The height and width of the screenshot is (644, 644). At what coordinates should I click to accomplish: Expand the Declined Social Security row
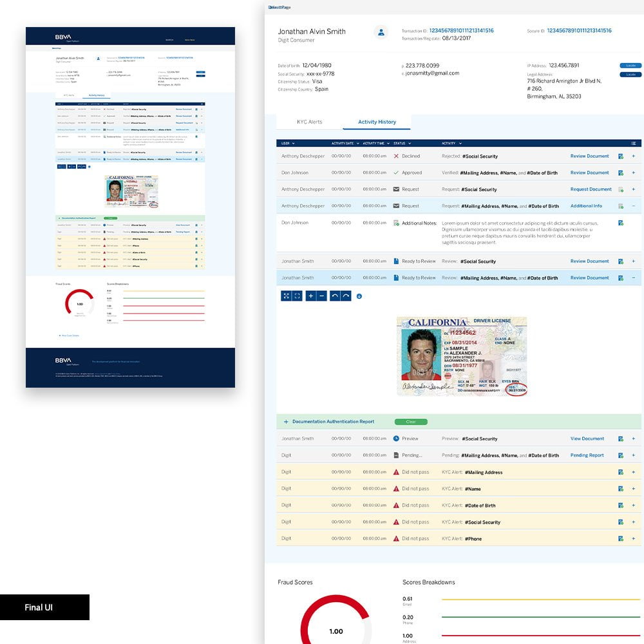[x=633, y=156]
